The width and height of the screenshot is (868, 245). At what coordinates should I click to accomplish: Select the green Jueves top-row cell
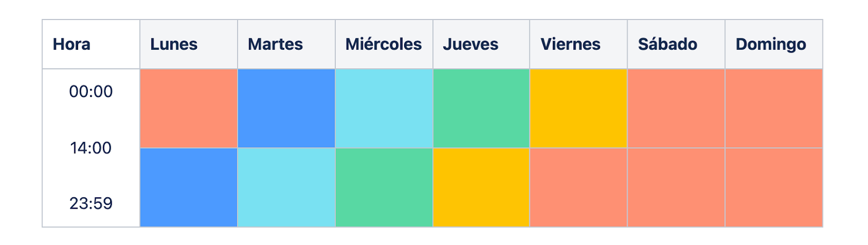click(481, 108)
